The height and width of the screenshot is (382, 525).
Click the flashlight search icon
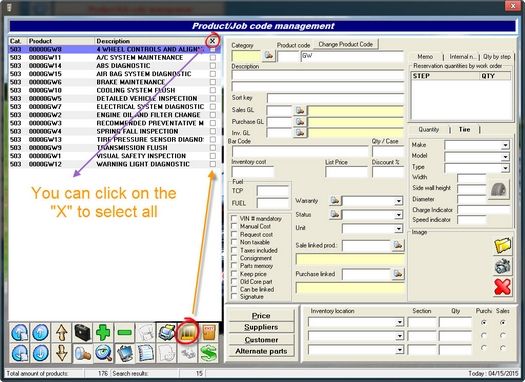82,353
